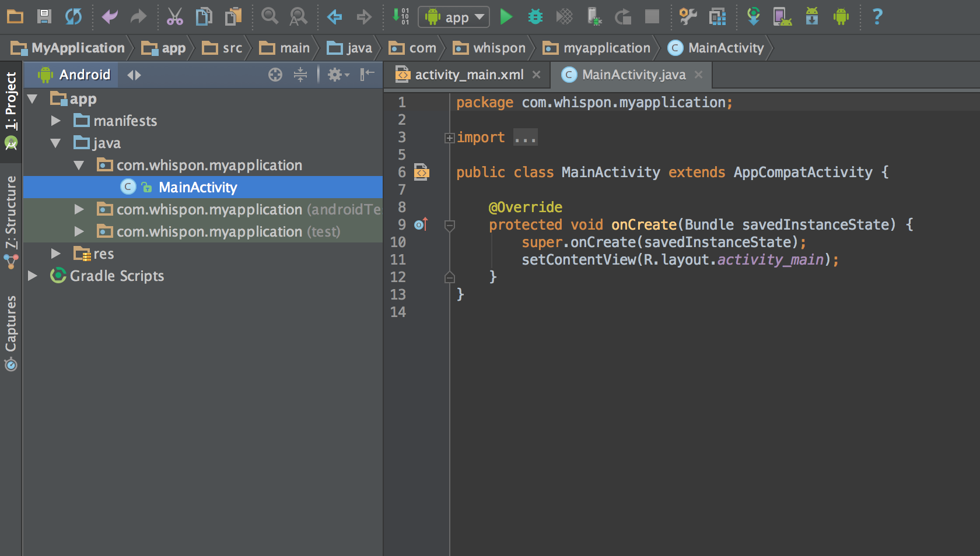The height and width of the screenshot is (556, 980).
Task: Click the Stop square icon
Action: 652,17
